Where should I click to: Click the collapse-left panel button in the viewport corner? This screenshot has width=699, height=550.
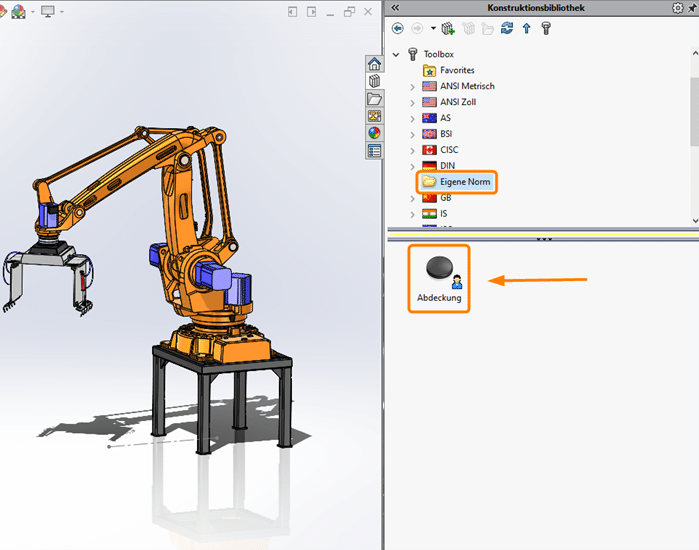292,12
